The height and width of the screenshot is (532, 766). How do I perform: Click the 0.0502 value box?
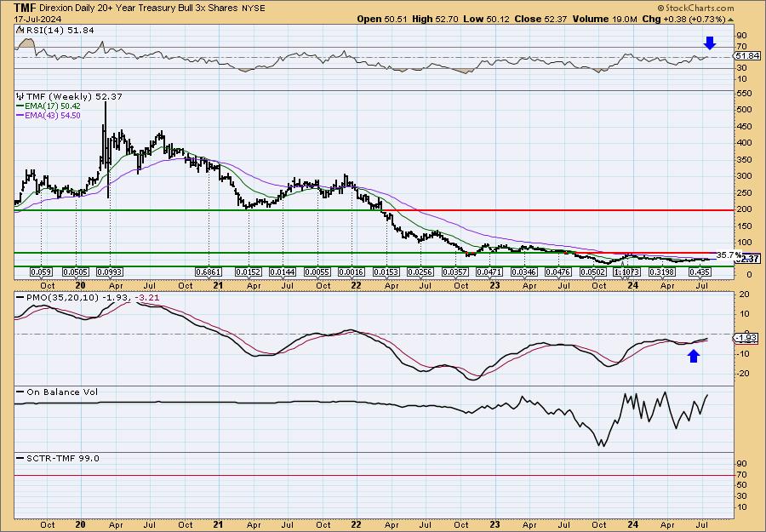click(x=593, y=272)
